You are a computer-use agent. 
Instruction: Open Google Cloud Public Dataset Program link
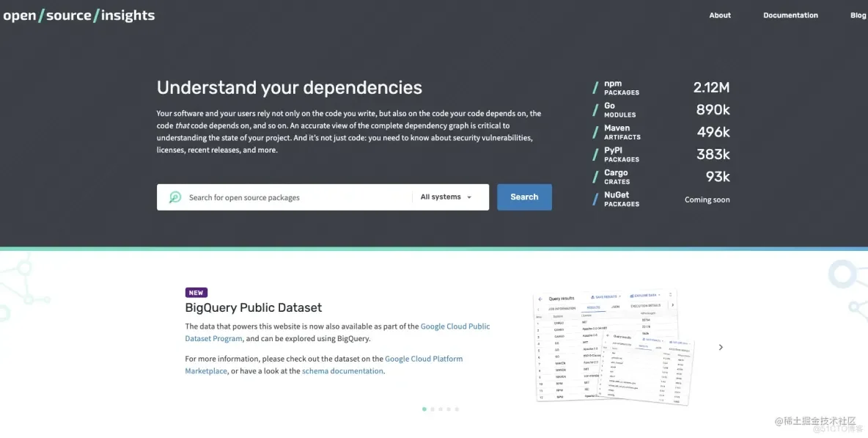click(455, 326)
